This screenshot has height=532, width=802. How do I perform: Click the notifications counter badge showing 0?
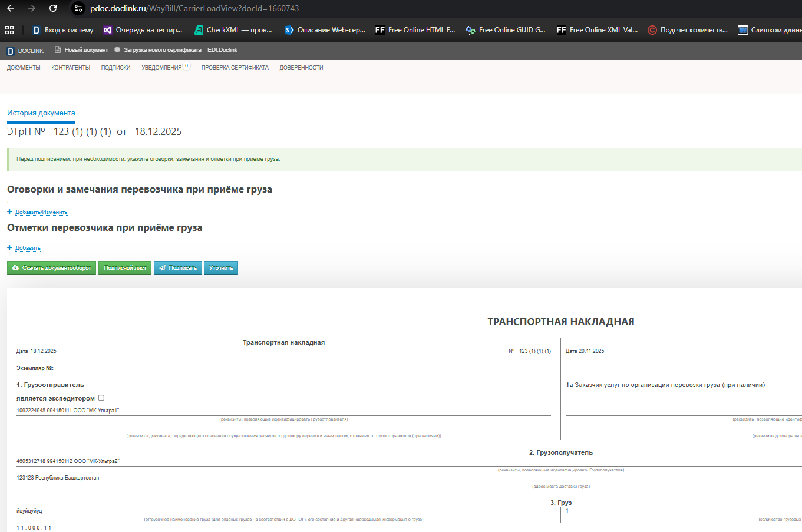[x=187, y=66]
